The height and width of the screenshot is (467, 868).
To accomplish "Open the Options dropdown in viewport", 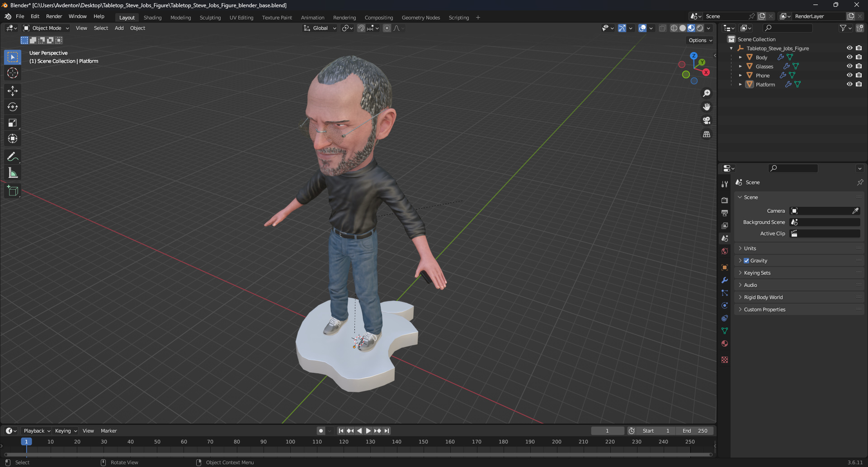I will tap(700, 40).
